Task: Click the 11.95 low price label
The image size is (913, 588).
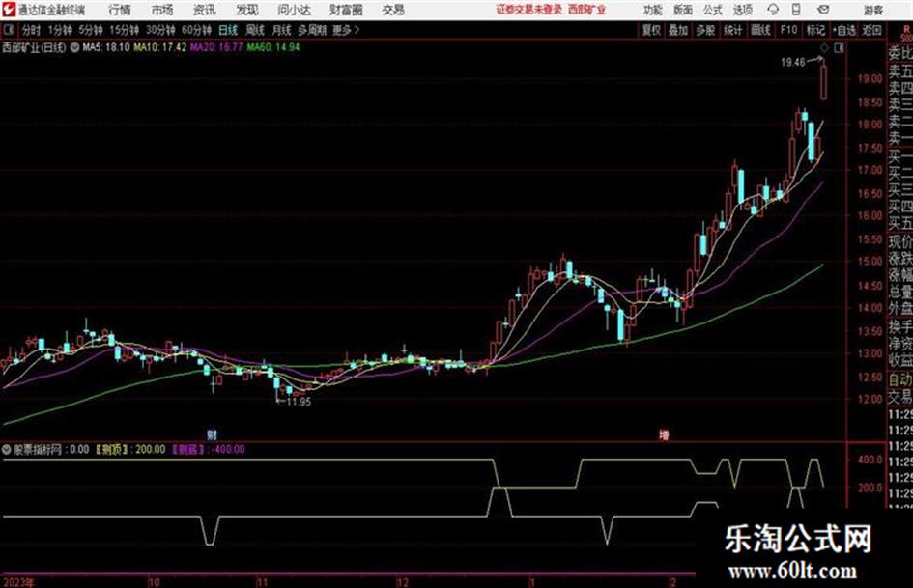Action: [299, 402]
